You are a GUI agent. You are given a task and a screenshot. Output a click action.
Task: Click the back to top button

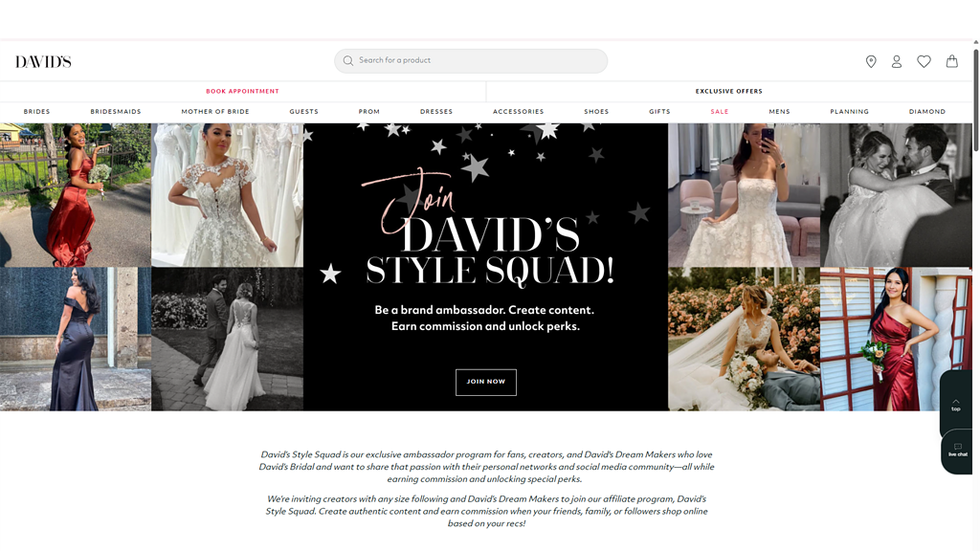tap(955, 405)
